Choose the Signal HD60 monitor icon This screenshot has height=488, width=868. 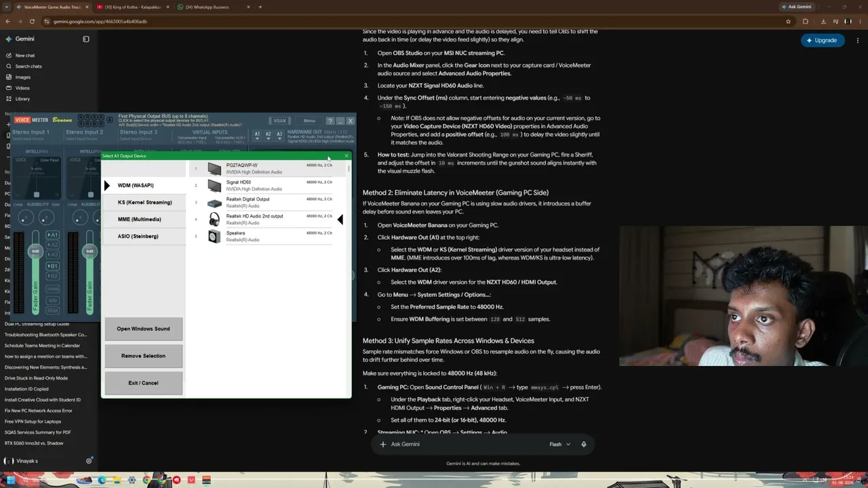coord(214,186)
